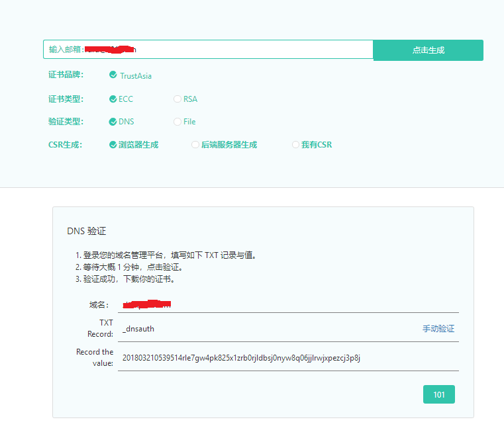
Task: Choose 后端服务器生成 CSR option
Action: click(224, 144)
